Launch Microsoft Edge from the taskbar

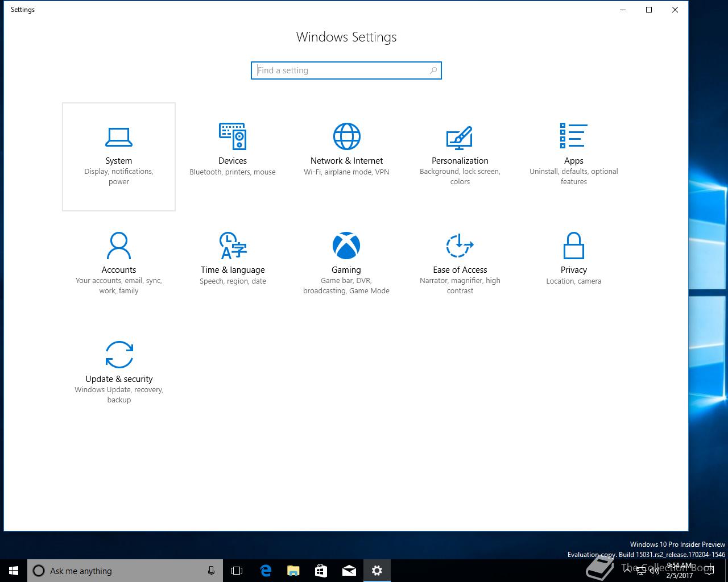coord(265,571)
